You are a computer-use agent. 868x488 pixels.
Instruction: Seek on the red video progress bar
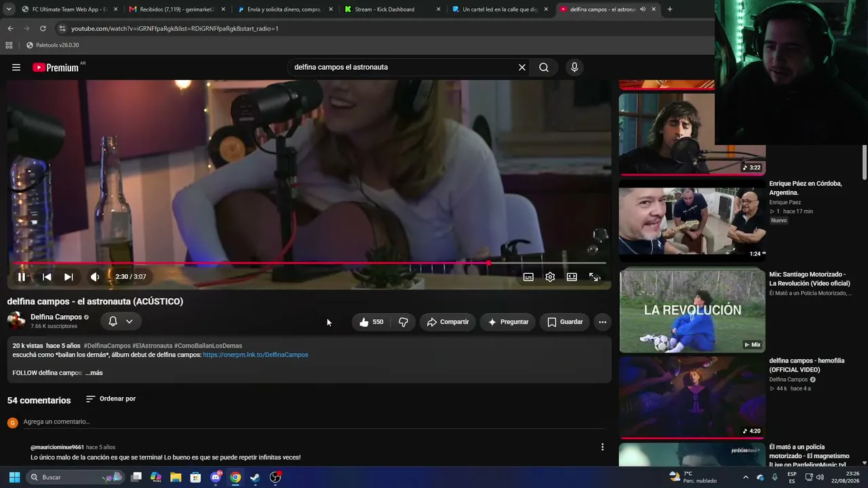click(x=309, y=263)
